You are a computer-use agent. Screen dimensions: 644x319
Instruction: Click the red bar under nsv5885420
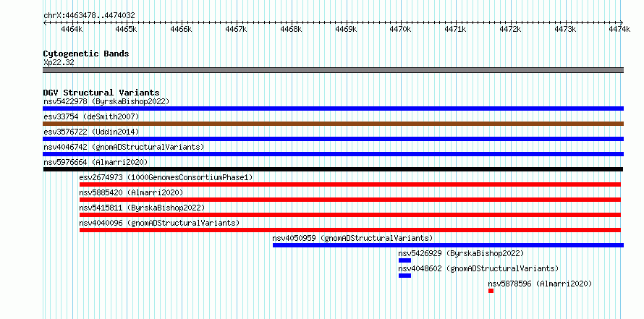tap(350, 200)
